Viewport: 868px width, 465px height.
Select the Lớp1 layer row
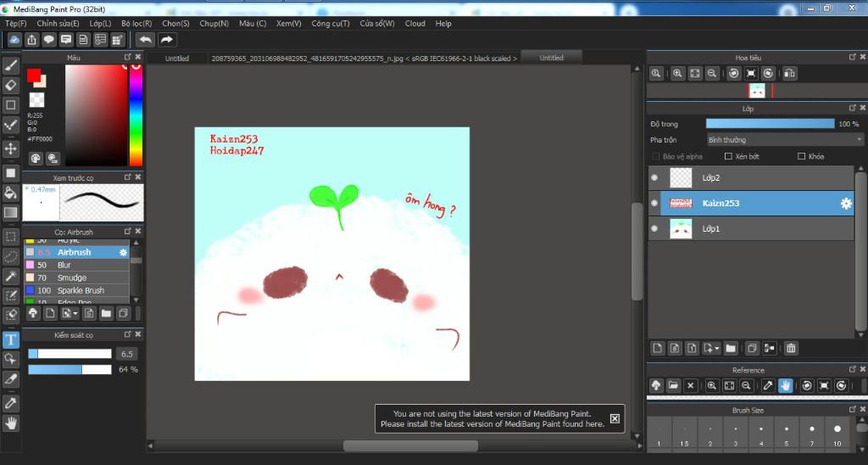751,228
